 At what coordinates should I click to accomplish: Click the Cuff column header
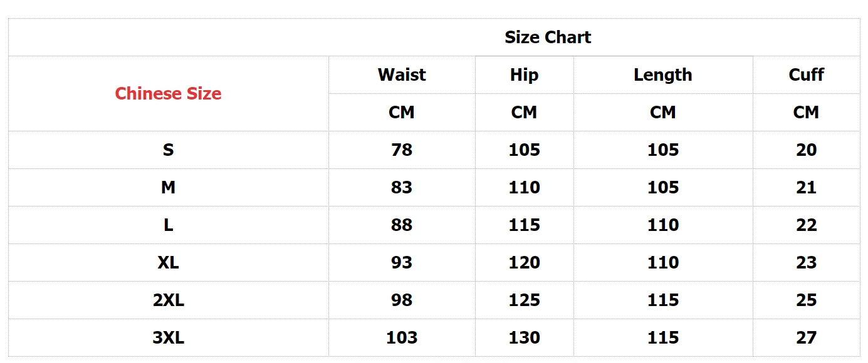(806, 75)
